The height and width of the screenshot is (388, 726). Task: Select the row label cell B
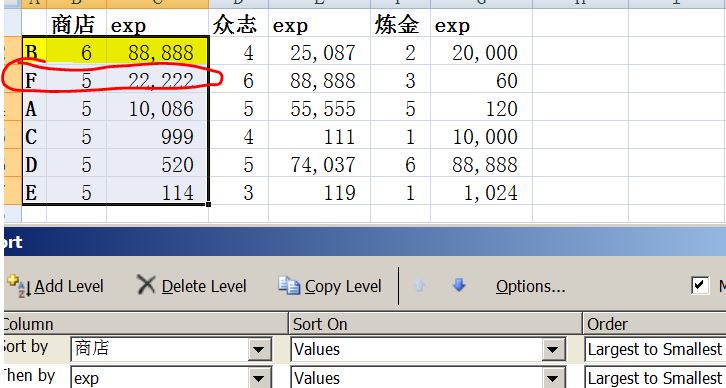coord(34,51)
